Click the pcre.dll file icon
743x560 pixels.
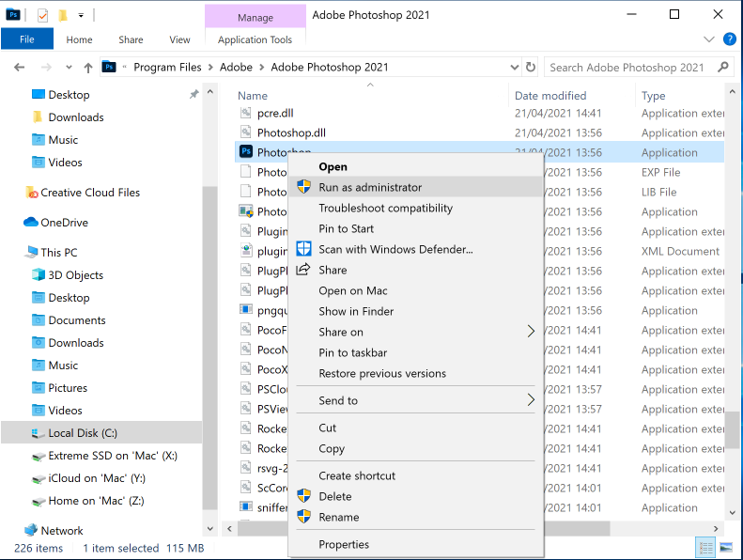tap(245, 113)
